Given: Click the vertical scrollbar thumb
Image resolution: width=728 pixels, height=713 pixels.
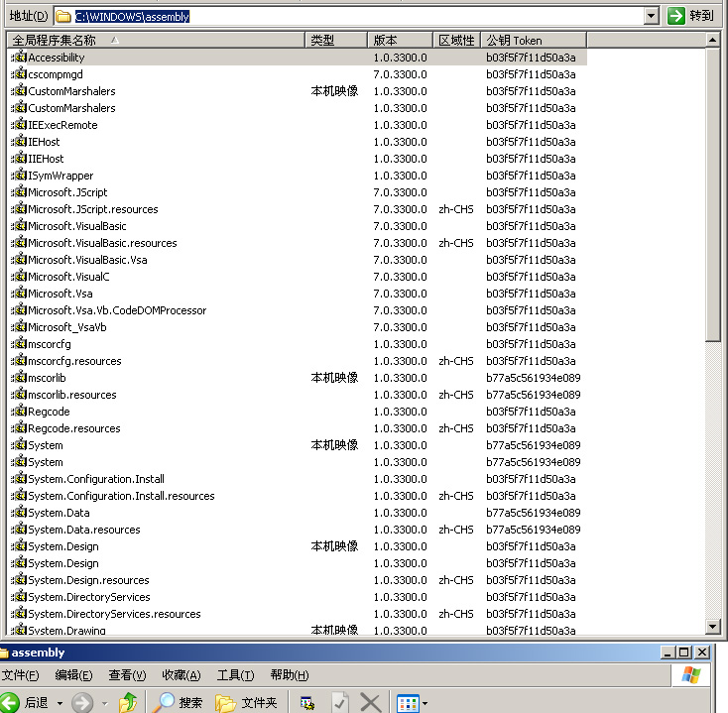Looking at the screenshot, I should pos(713,195).
